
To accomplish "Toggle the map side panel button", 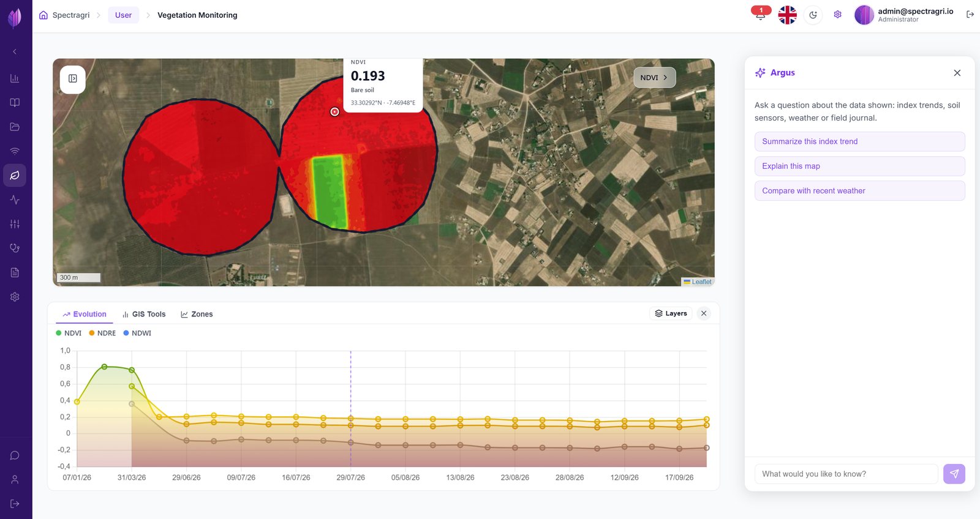I will point(73,79).
